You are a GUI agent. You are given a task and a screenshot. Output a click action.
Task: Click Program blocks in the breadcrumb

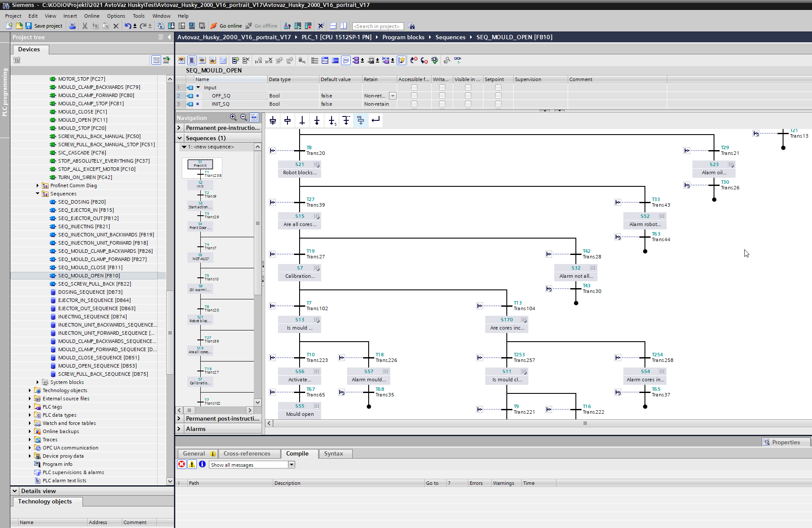pyautogui.click(x=403, y=37)
